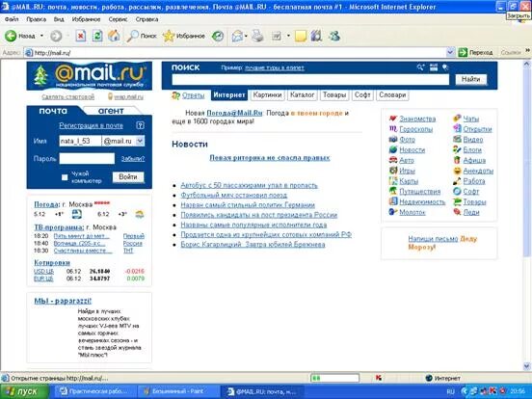Screen dimensions: 532x399
Task: Click the Переход go button
Action: [475, 53]
